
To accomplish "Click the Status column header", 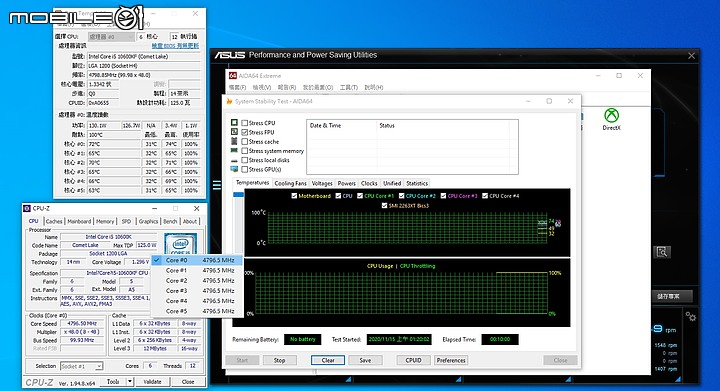I will [x=387, y=125].
